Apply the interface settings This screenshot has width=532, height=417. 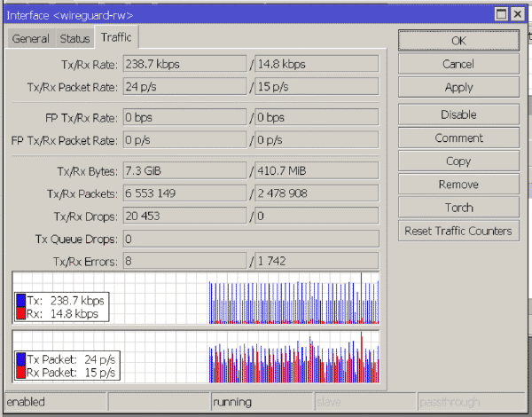pos(458,87)
